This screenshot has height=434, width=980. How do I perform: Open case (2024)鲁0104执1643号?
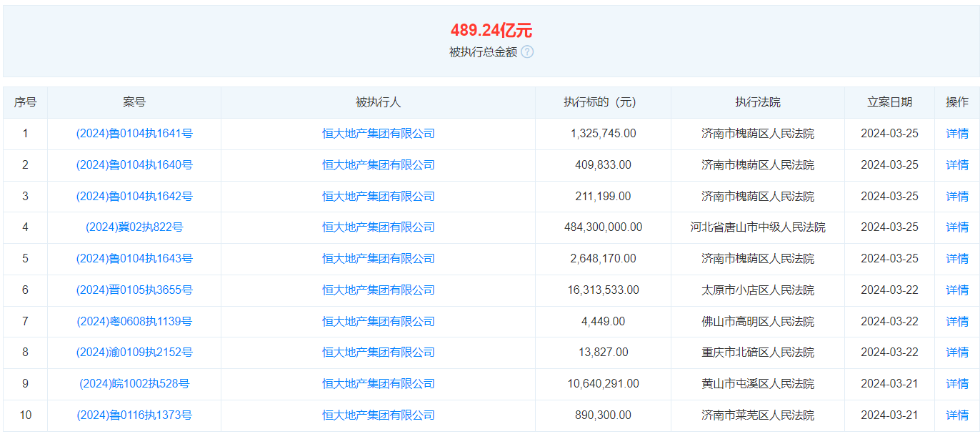point(134,258)
